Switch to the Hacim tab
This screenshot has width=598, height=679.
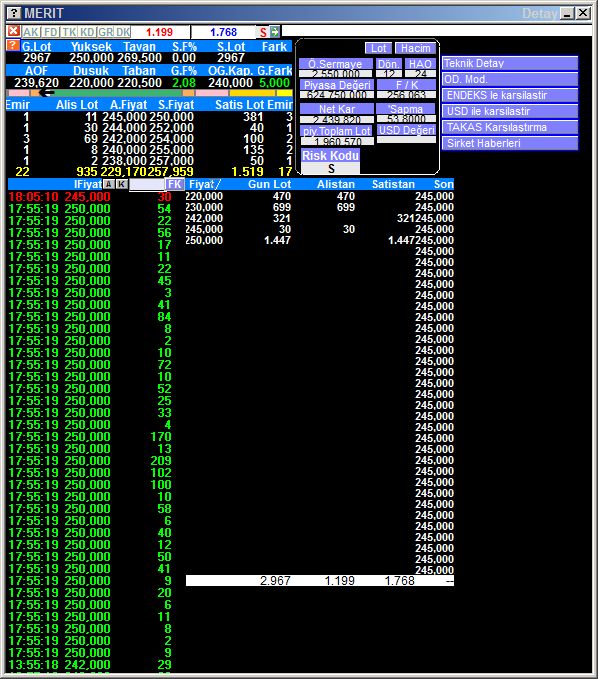click(x=415, y=48)
